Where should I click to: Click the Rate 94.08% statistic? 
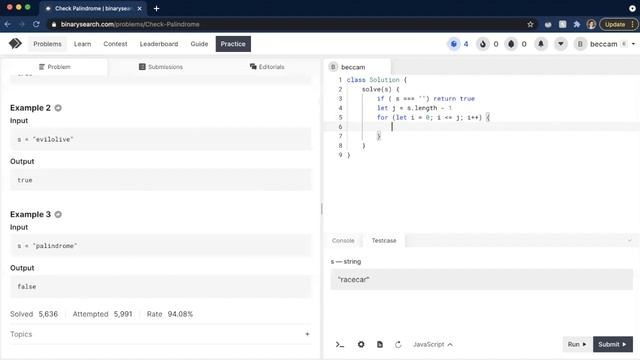[170, 314]
